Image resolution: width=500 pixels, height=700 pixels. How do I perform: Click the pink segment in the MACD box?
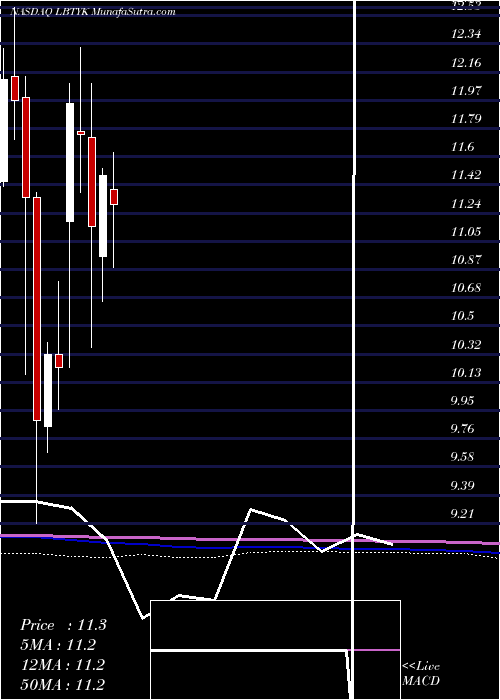tap(377, 650)
